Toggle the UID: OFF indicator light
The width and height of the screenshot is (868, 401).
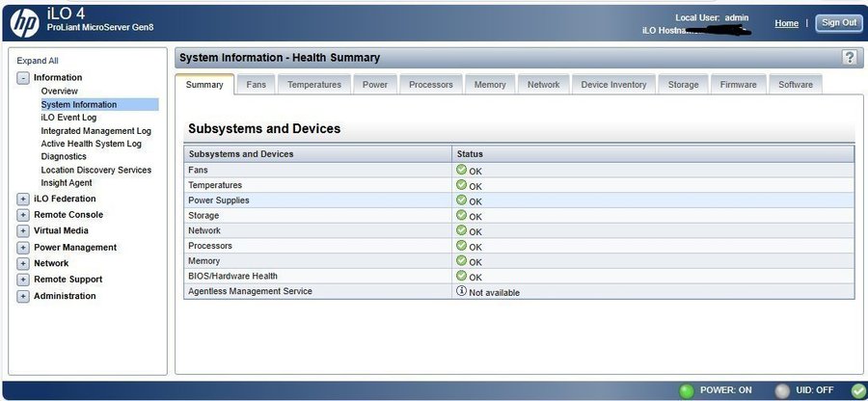click(783, 390)
